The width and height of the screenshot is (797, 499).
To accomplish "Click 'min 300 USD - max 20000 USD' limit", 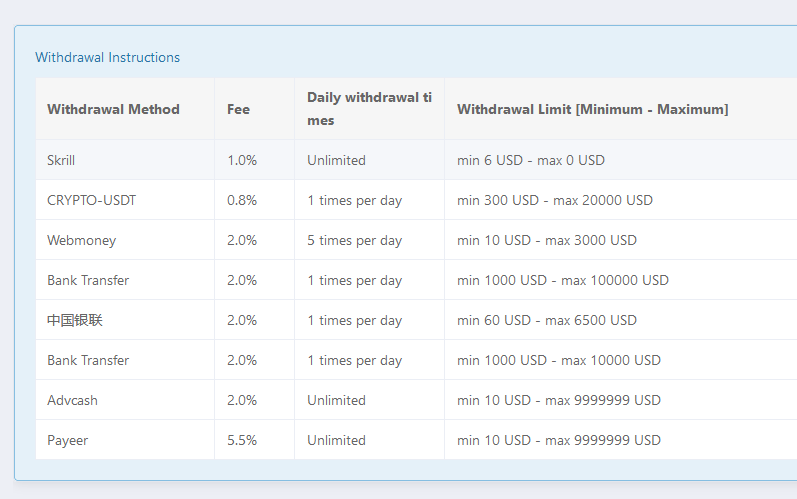I will [x=555, y=200].
